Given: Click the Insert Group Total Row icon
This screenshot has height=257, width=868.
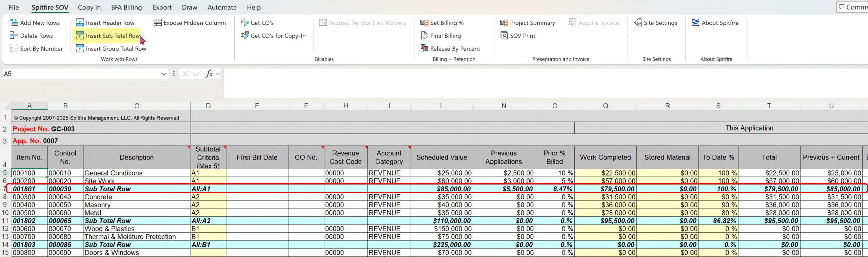Looking at the screenshot, I should click(x=80, y=48).
